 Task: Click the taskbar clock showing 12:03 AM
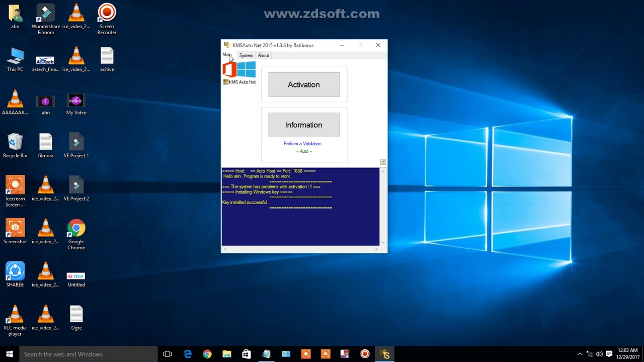click(627, 354)
